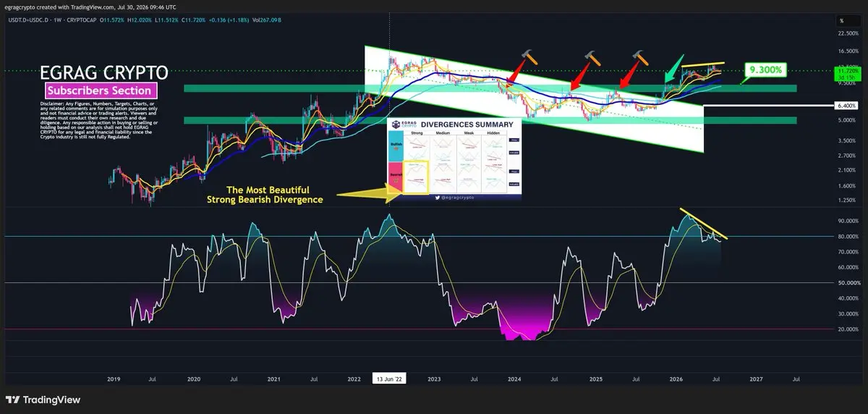The height and width of the screenshot is (414, 868).
Task: Click the hammer icon nearest the teal arrow
Action: pos(640,58)
